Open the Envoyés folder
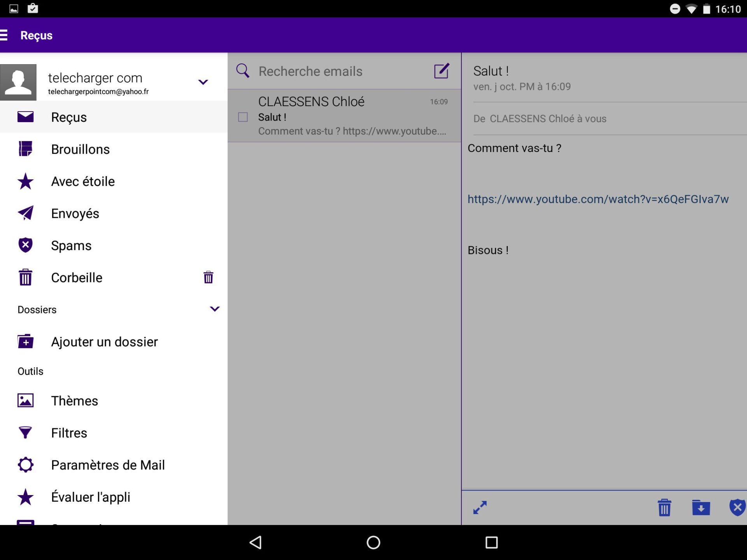Viewport: 747px width, 560px height. pyautogui.click(x=75, y=213)
